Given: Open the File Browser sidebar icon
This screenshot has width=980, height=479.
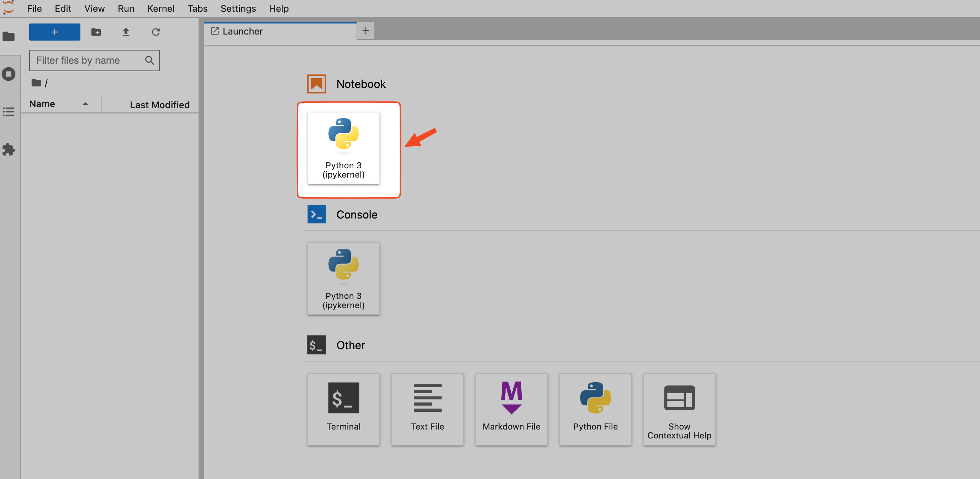Looking at the screenshot, I should point(9,37).
